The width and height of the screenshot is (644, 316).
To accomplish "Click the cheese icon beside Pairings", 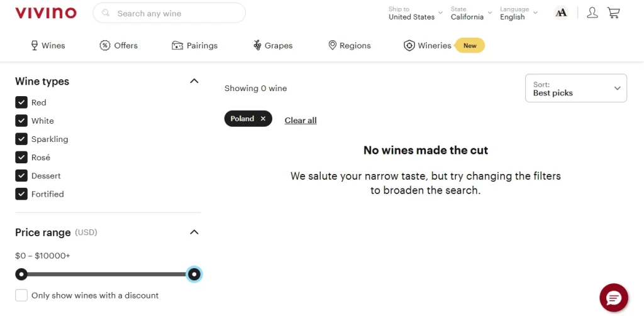I will pyautogui.click(x=177, y=46).
